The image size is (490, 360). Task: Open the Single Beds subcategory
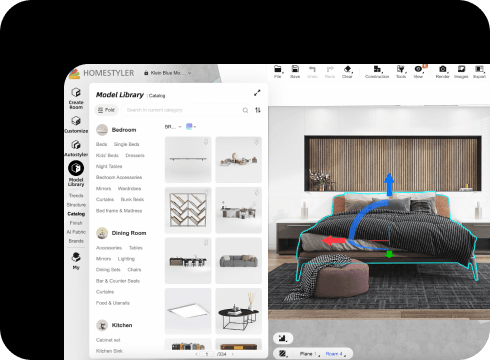point(127,144)
